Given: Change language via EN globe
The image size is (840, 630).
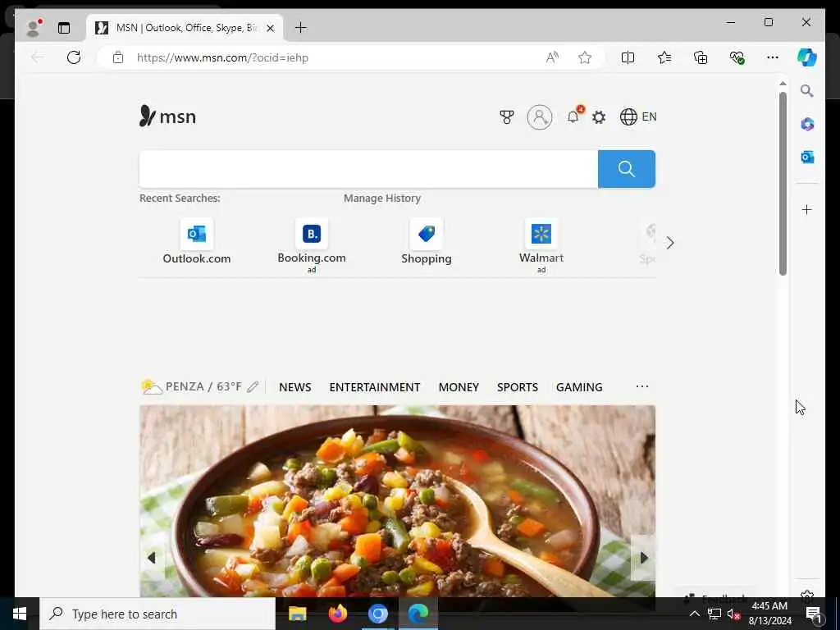Looking at the screenshot, I should (x=638, y=116).
